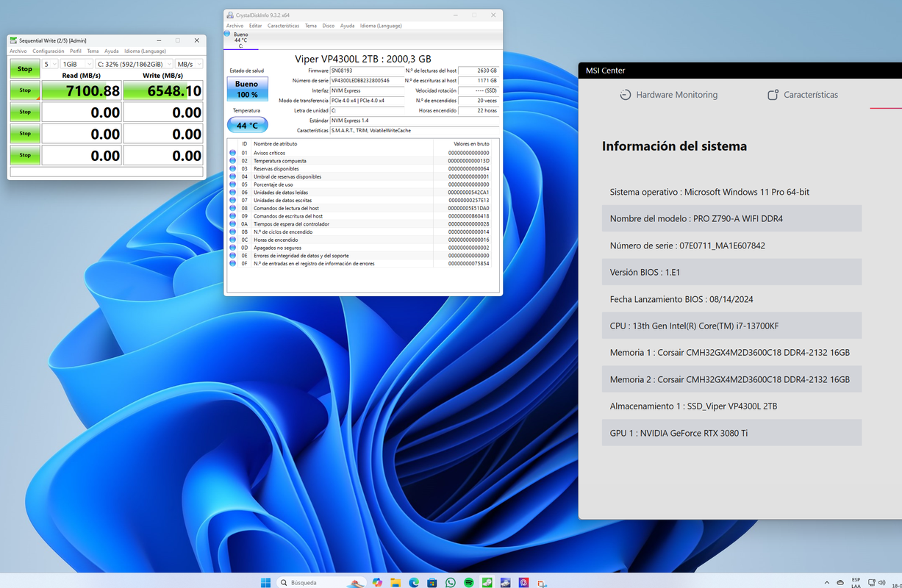Image resolution: width=902 pixels, height=588 pixels.
Task: Open Snipping Tool from the taskbar
Action: pyautogui.click(x=542, y=583)
